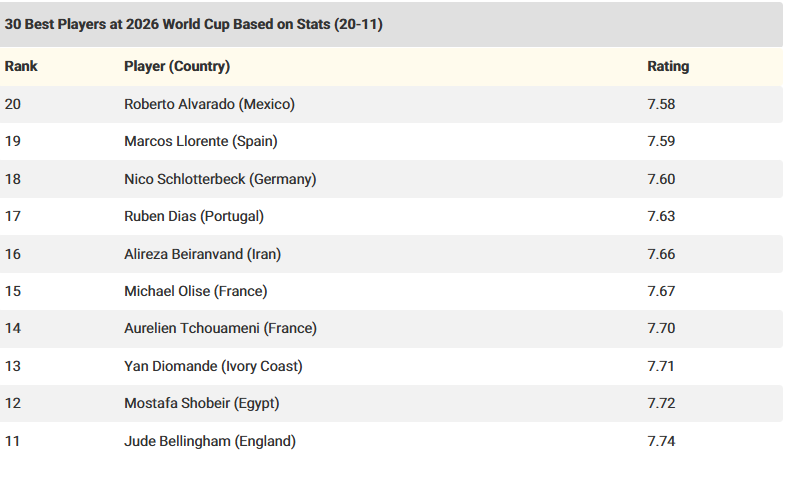Screen dimensions: 791x486
Task: Click Ruben Dias (Portugal) name
Action: click(194, 217)
